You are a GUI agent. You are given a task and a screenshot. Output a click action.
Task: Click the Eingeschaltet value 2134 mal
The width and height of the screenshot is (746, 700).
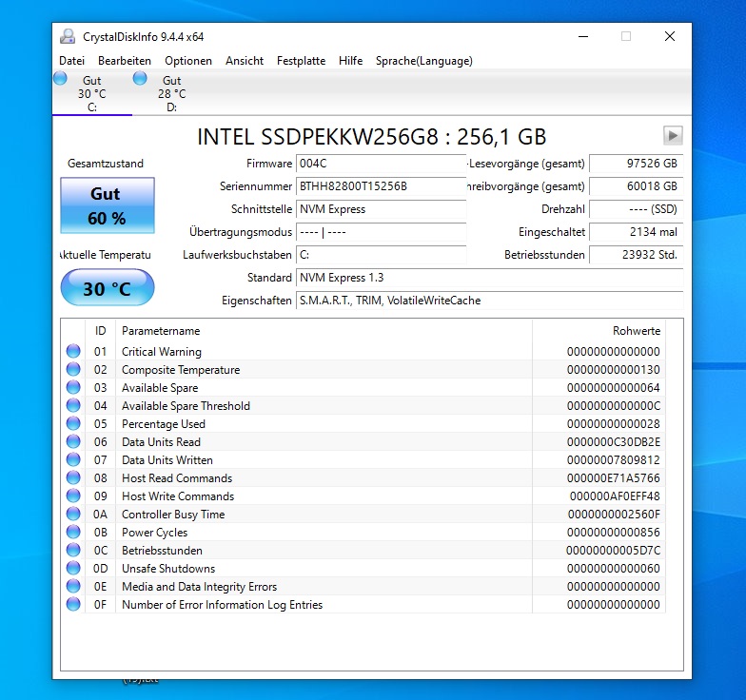(637, 232)
